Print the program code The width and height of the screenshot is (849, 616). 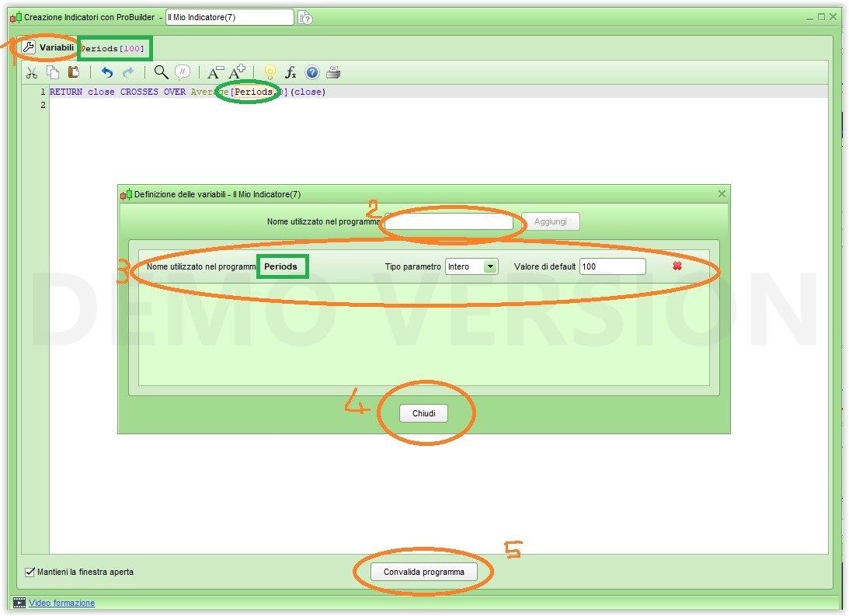333,72
